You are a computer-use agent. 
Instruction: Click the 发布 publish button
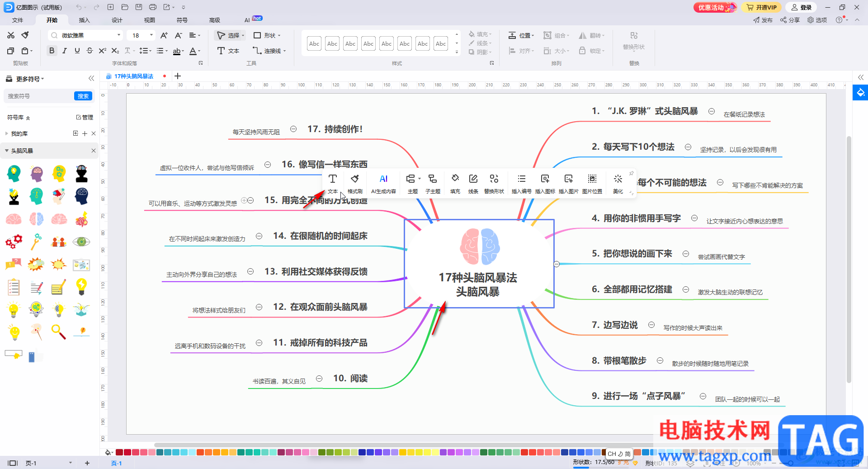coord(763,20)
